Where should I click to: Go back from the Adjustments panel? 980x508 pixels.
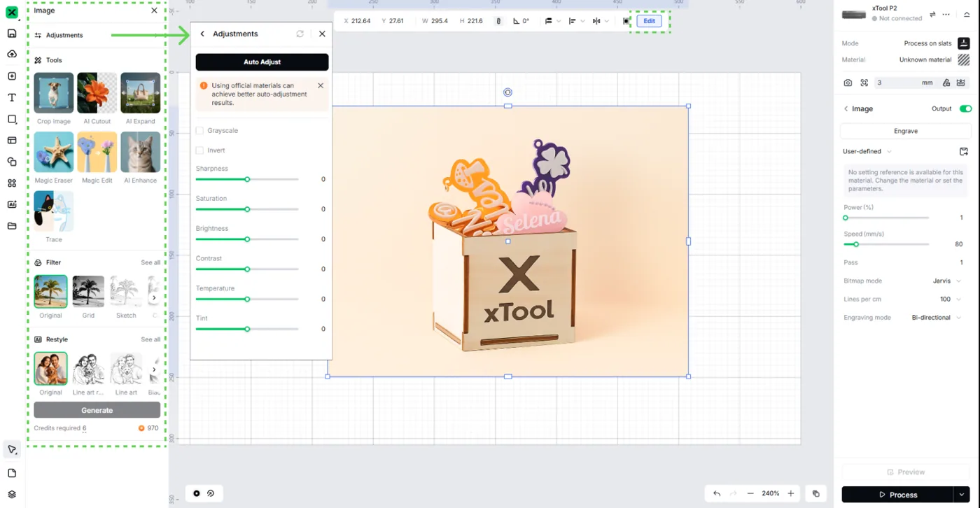[x=202, y=34]
